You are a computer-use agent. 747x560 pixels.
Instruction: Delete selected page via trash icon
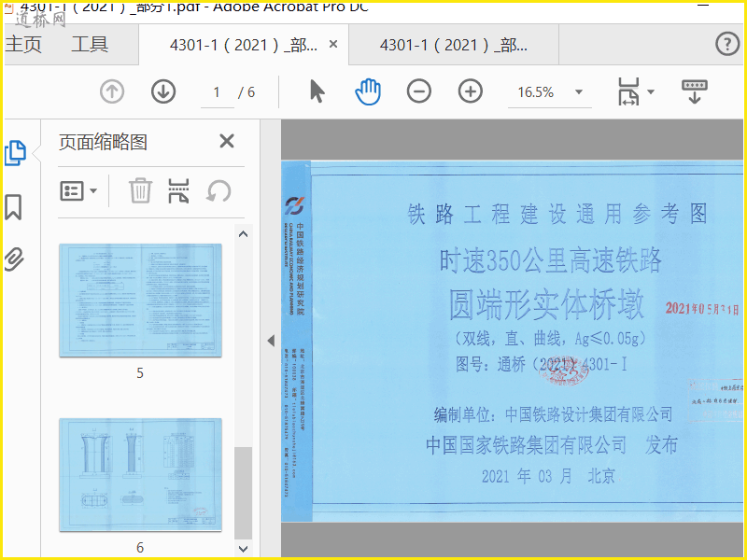140,190
